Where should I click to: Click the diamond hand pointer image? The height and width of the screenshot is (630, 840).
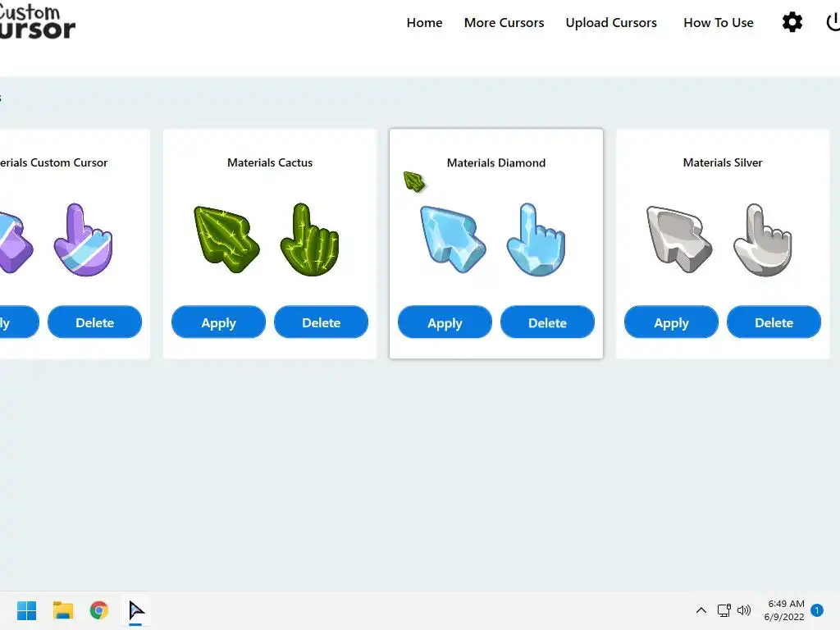click(x=536, y=240)
